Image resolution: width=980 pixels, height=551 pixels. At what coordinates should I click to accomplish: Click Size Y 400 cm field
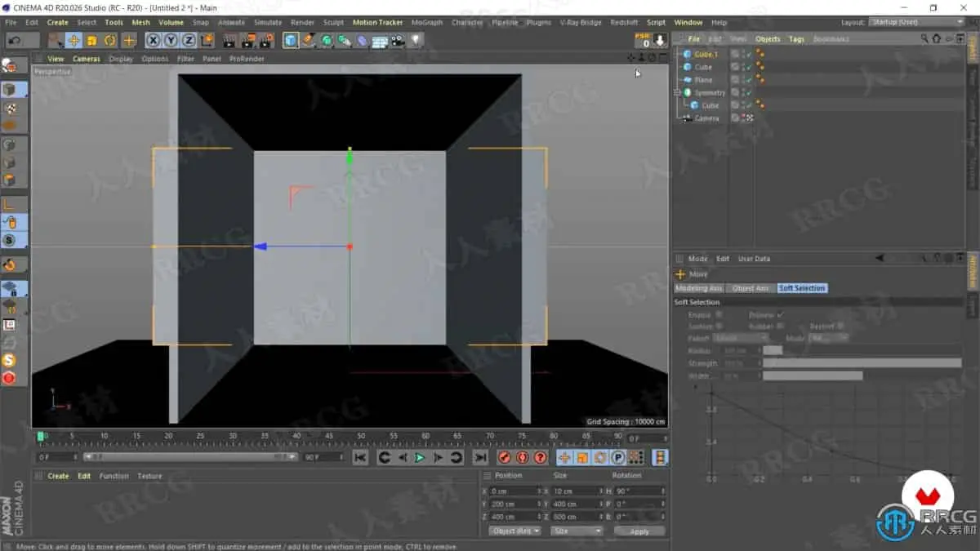pos(577,504)
